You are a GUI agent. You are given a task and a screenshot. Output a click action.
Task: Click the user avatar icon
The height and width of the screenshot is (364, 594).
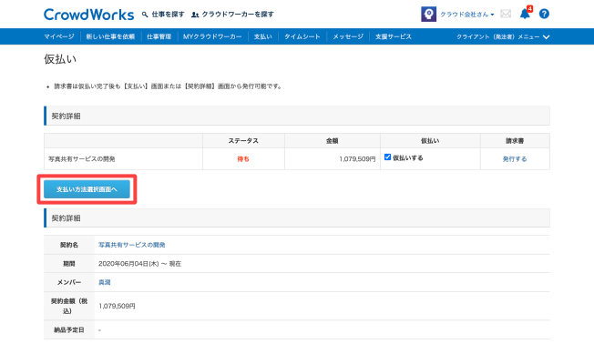click(x=428, y=15)
